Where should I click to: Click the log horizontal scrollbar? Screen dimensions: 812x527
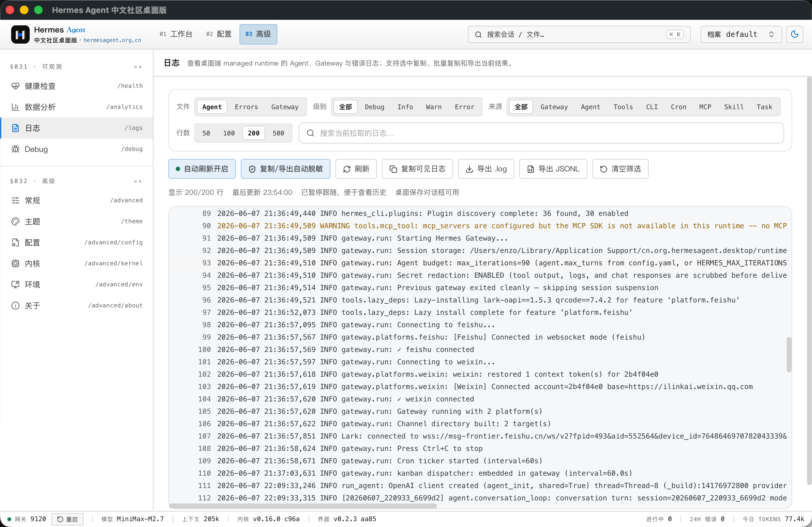(x=303, y=506)
